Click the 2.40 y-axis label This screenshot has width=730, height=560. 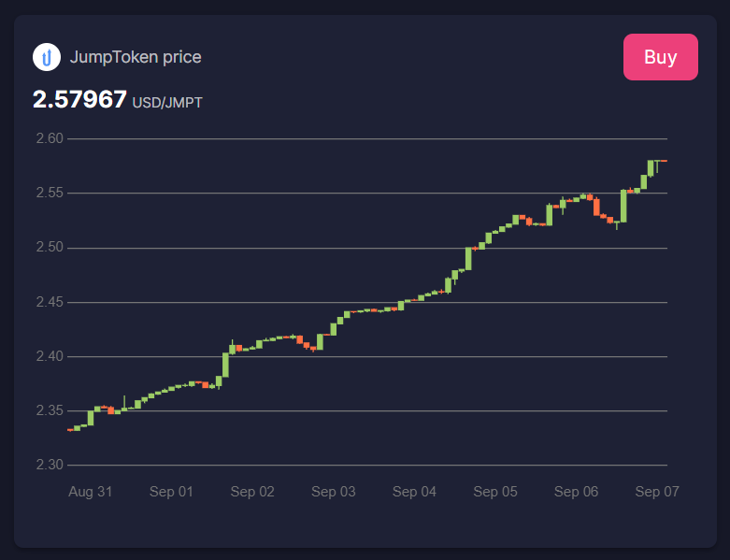[50, 356]
